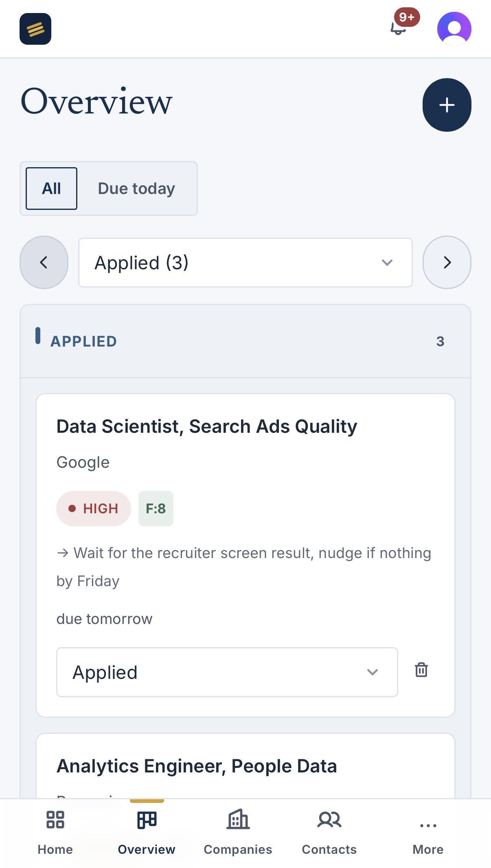
Task: Add a new application with the plus button
Action: (x=447, y=105)
